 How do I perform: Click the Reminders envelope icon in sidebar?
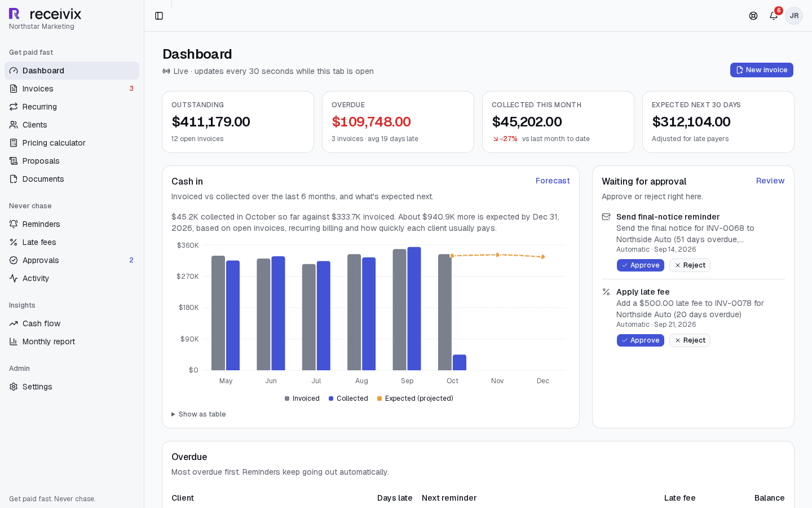(14, 224)
